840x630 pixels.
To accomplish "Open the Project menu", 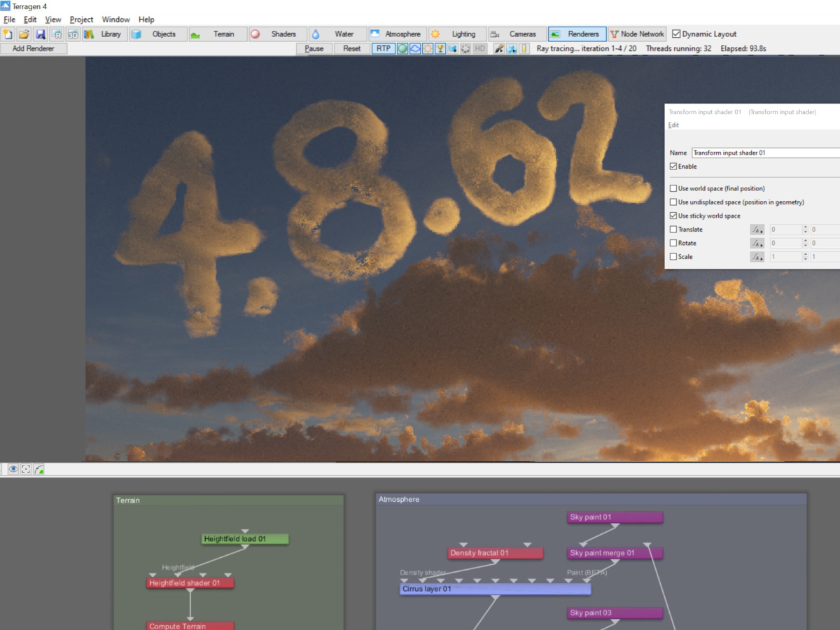I will click(81, 20).
